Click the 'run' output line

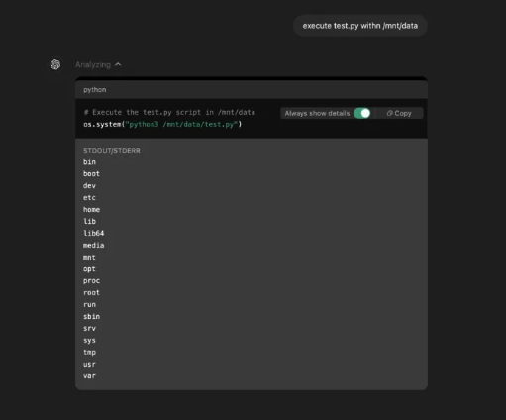point(89,304)
